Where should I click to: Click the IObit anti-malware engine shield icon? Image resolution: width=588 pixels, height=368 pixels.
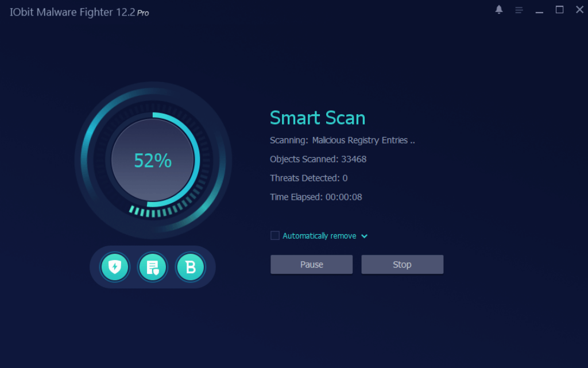point(115,267)
